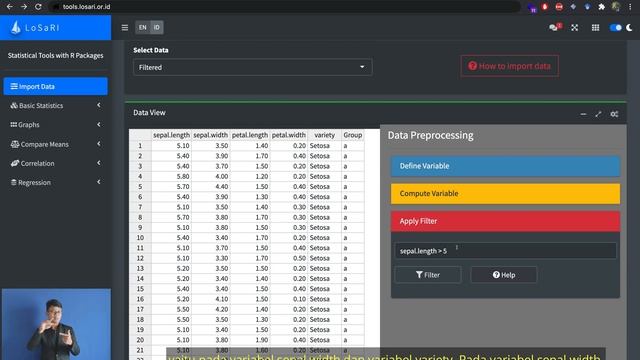Screen dimensions: 640x360
Task: Select row number 1 in data table
Action: coord(140,146)
